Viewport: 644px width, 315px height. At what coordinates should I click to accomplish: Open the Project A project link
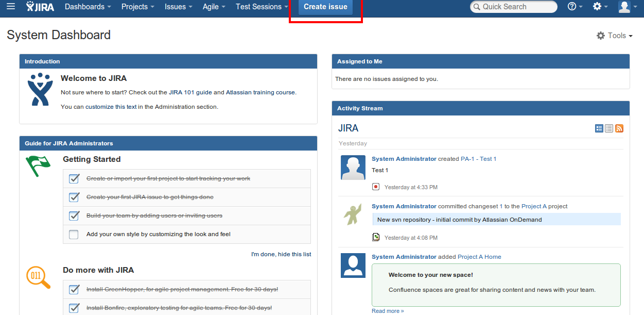coord(534,206)
